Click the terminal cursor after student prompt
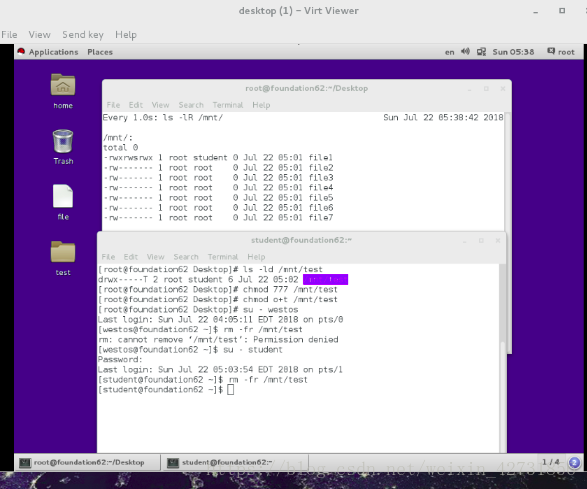Screen dimensions: 587x489 coord(230,390)
